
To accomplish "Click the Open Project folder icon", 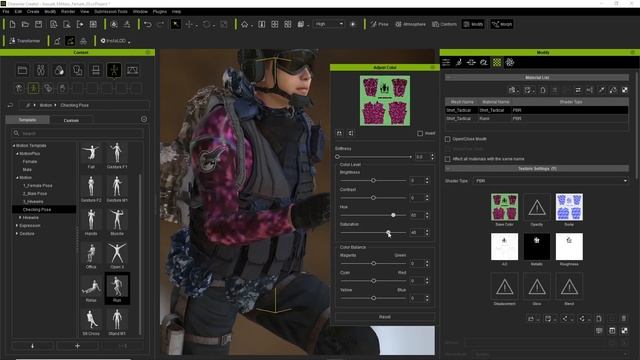I will pyautogui.click(x=25, y=24).
